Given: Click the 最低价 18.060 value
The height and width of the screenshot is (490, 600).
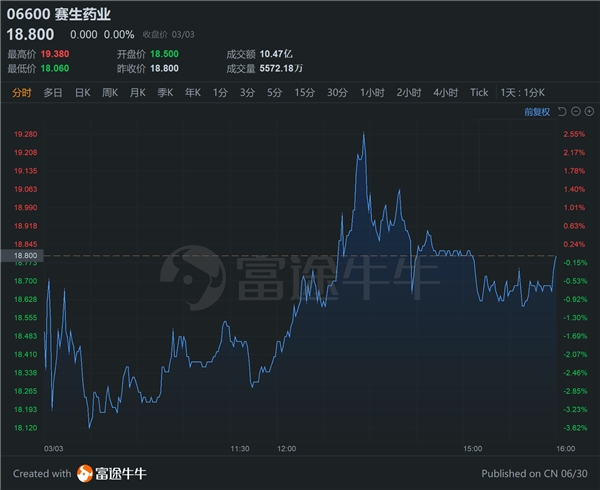Looking at the screenshot, I should coord(55,68).
